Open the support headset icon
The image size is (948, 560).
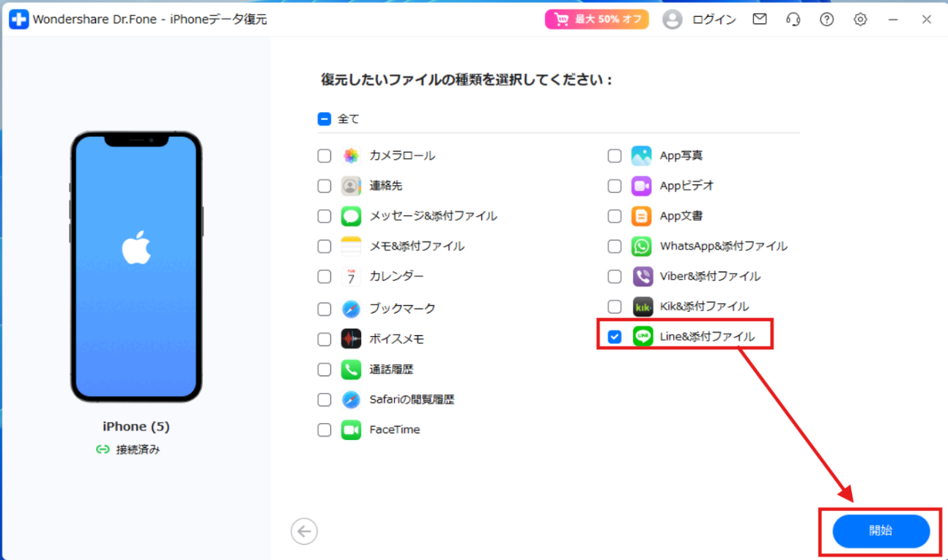coord(793,20)
